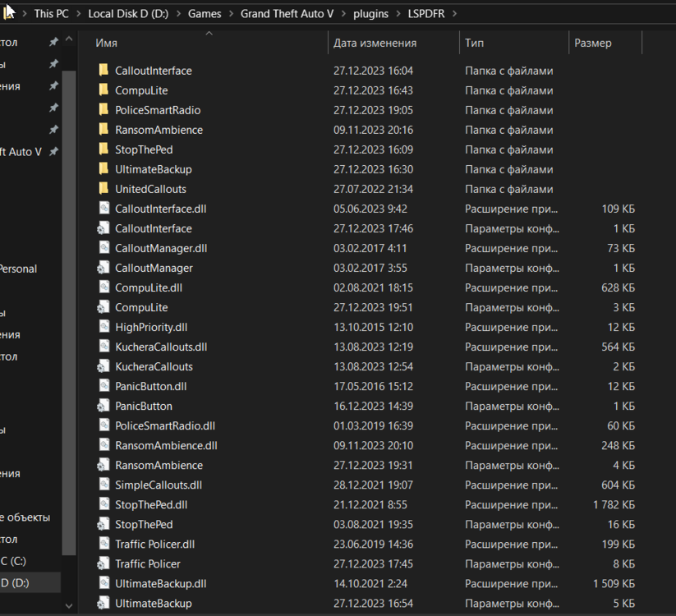Click the PanicButton config file icon
676x616 pixels.
(103, 406)
